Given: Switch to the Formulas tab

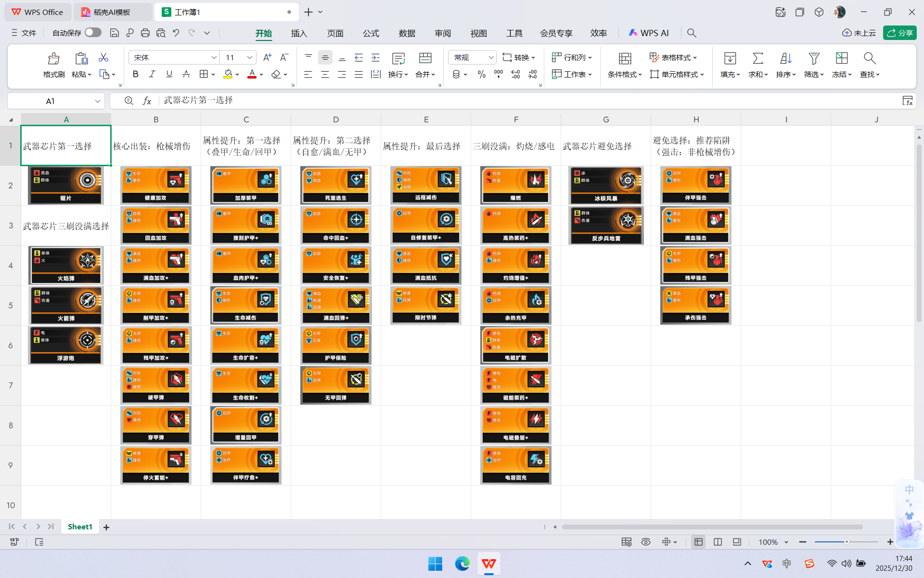Looking at the screenshot, I should [371, 33].
